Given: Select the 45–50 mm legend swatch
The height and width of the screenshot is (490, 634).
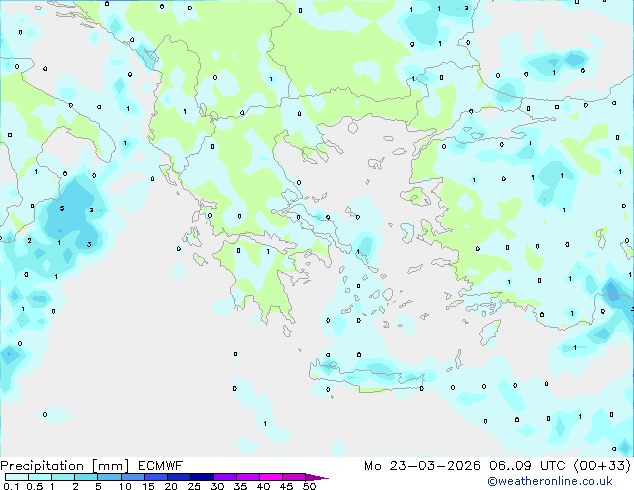Looking at the screenshot, I should (294, 477).
